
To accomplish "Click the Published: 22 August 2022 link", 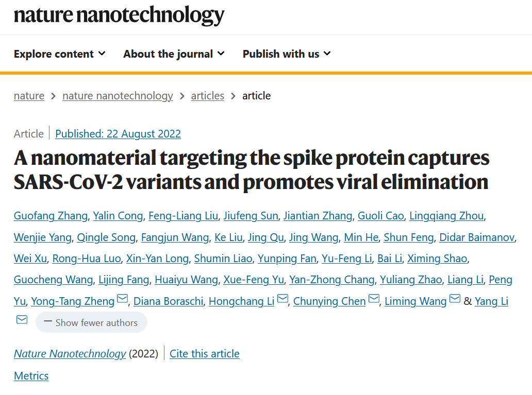I will coord(118,134).
